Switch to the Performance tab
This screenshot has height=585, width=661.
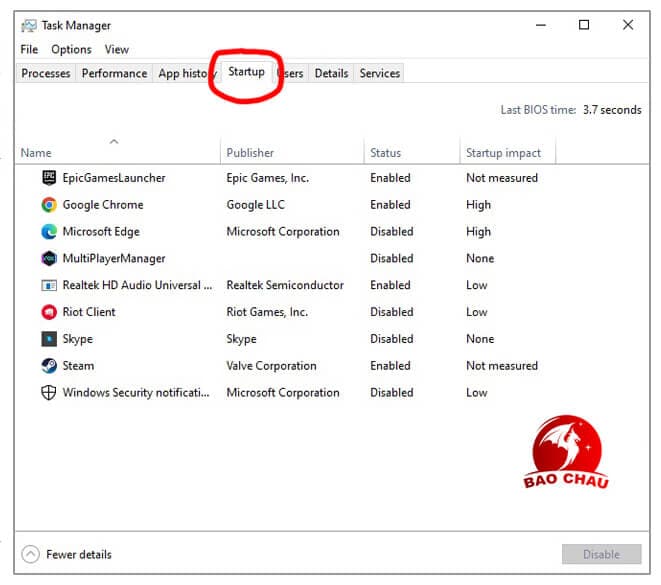click(114, 73)
